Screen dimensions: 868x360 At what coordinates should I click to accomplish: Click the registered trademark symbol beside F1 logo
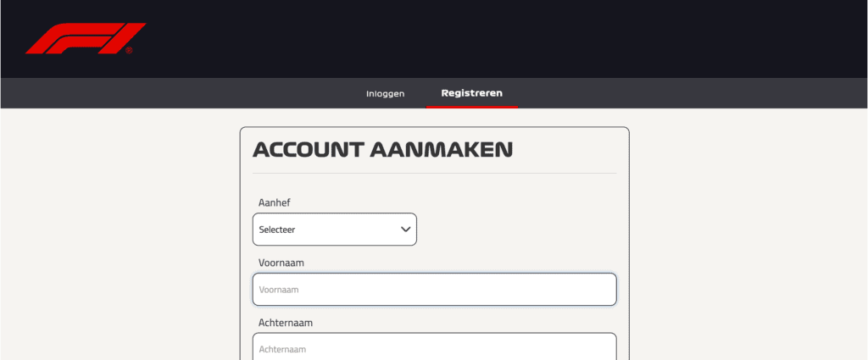click(129, 51)
